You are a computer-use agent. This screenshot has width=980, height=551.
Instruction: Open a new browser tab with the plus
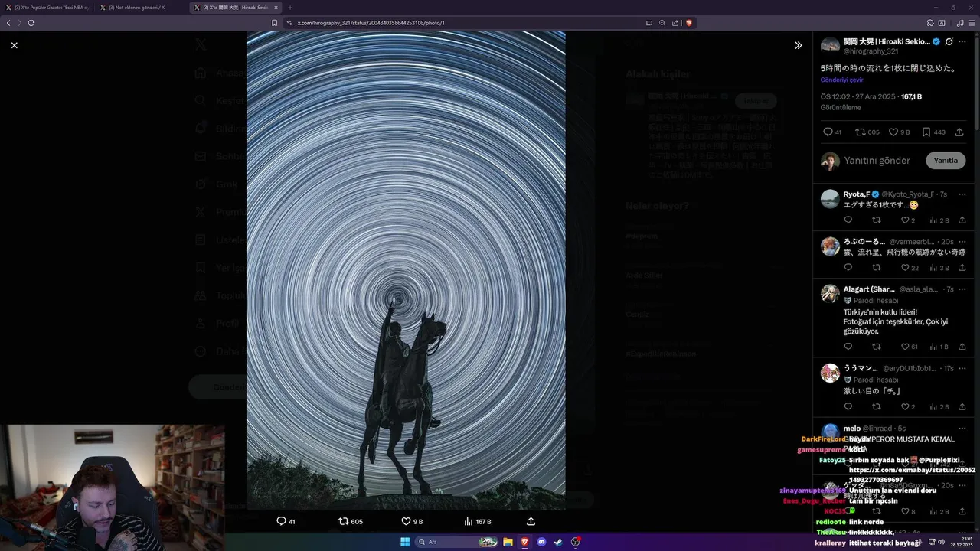[289, 8]
